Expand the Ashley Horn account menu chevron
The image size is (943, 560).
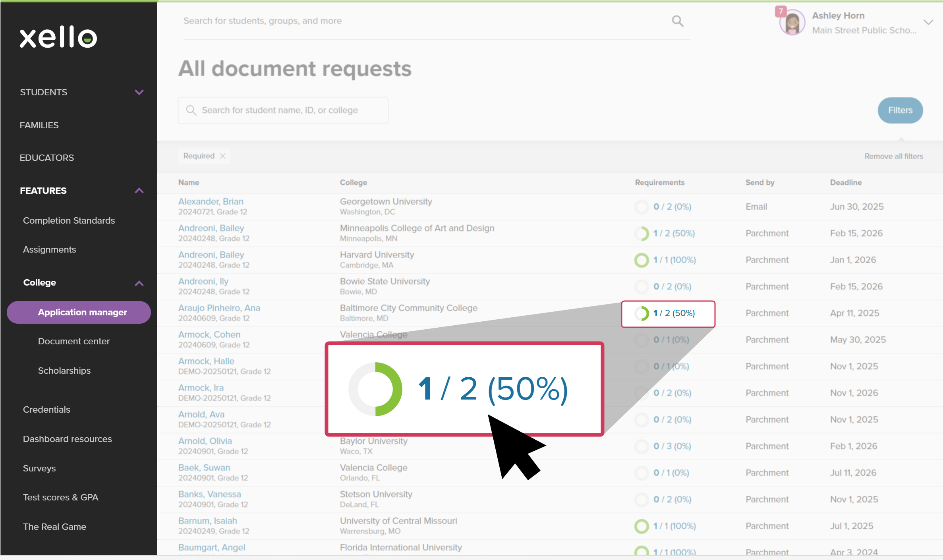928,22
